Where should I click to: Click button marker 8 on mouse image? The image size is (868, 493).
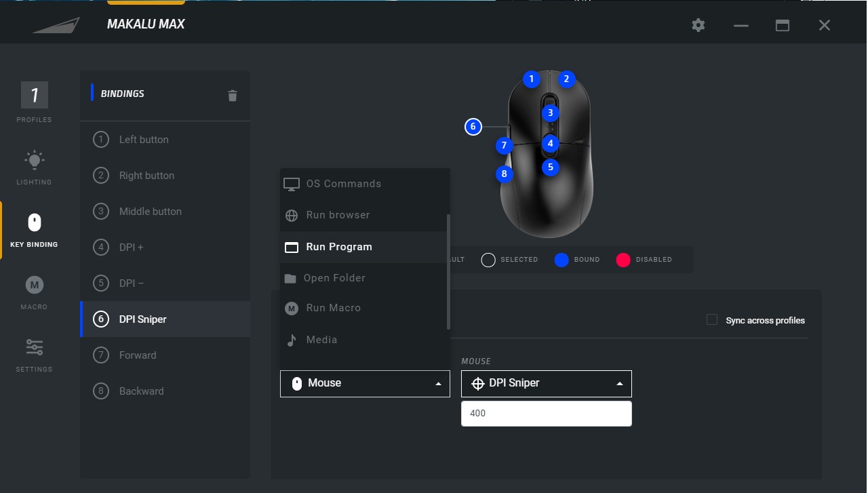(x=504, y=174)
